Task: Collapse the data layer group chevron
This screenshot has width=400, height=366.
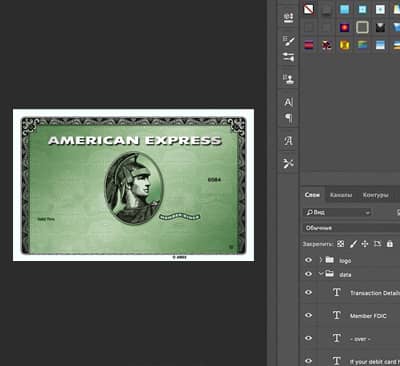Action: tap(321, 274)
